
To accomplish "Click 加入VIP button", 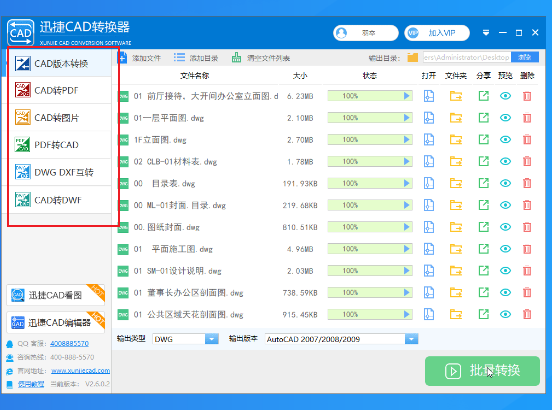I will tap(437, 33).
